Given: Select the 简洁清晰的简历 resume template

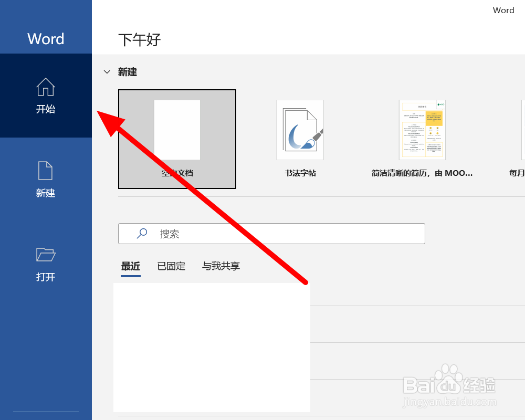Looking at the screenshot, I should [422, 139].
